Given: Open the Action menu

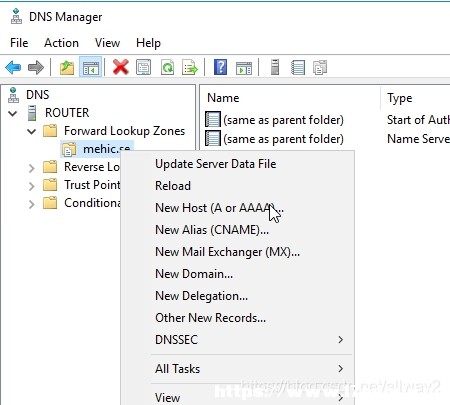Looking at the screenshot, I should [61, 43].
